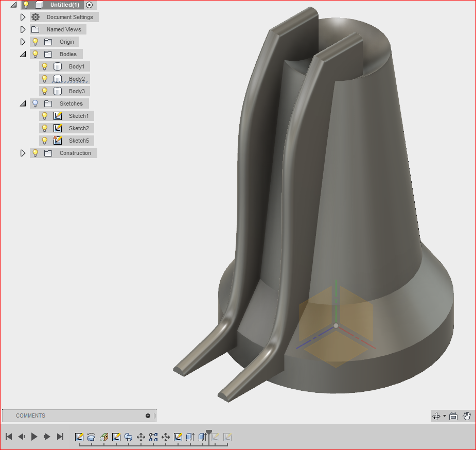Click the Sketch1 sketch icon
Viewport: 476px width, 450px height.
pos(57,116)
